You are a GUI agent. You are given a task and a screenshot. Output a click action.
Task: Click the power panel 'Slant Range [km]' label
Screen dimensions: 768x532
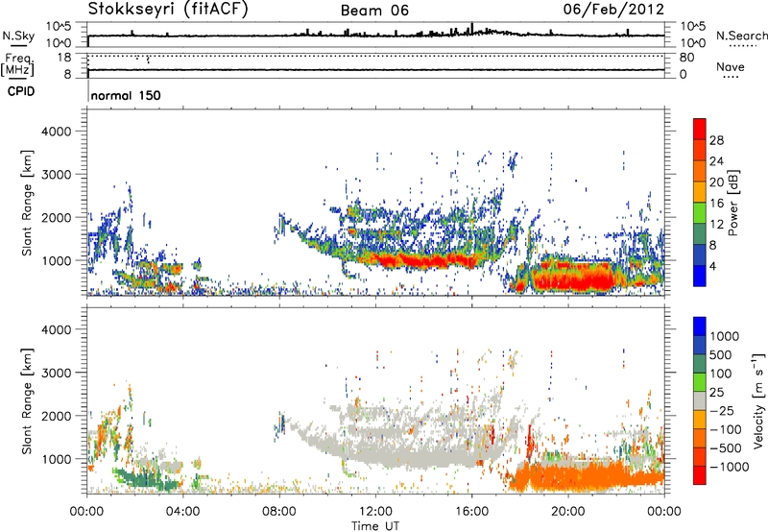click(x=27, y=203)
